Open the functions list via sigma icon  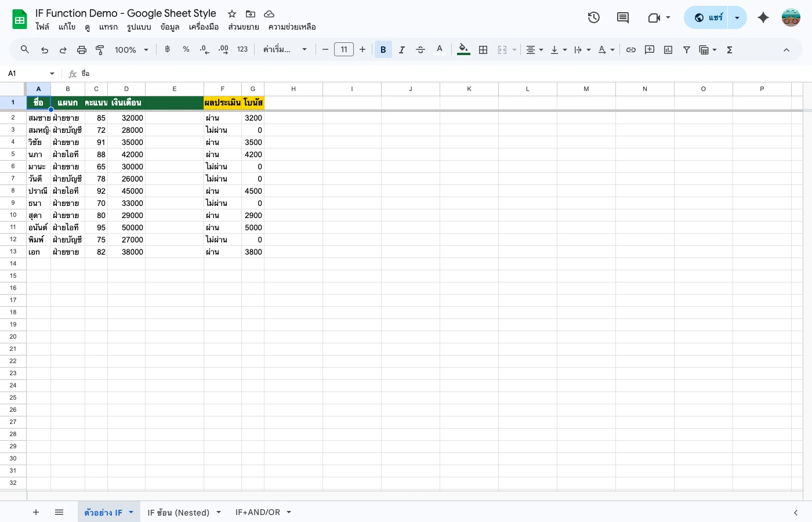729,49
